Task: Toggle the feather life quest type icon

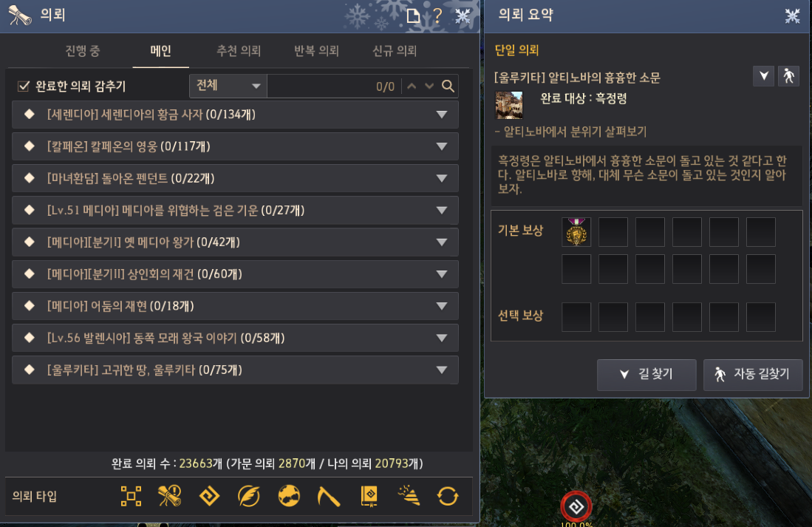Action: pyautogui.click(x=248, y=496)
